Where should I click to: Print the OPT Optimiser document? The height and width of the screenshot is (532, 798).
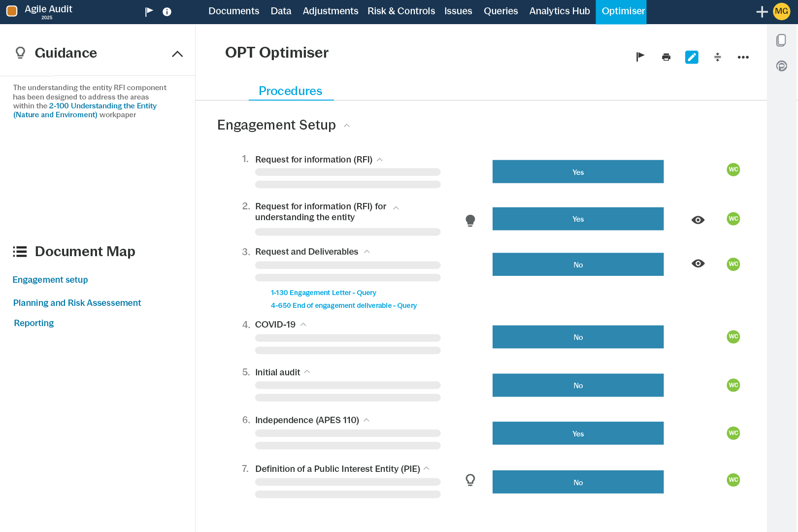coord(666,57)
